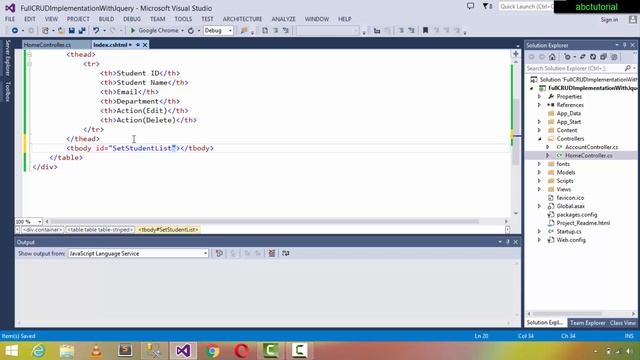Click the Open File folder icon
The image size is (640, 360).
click(61, 31)
